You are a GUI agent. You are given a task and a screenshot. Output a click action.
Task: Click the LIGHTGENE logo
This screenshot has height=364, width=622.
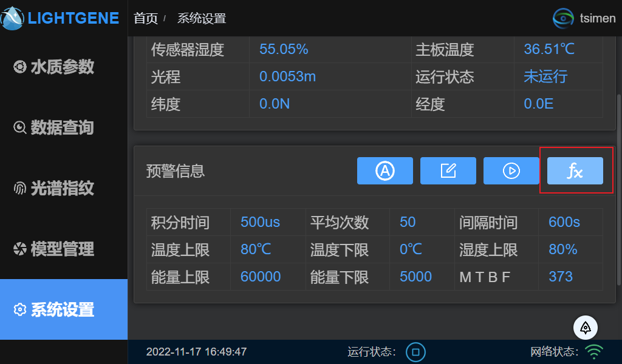coord(60,18)
